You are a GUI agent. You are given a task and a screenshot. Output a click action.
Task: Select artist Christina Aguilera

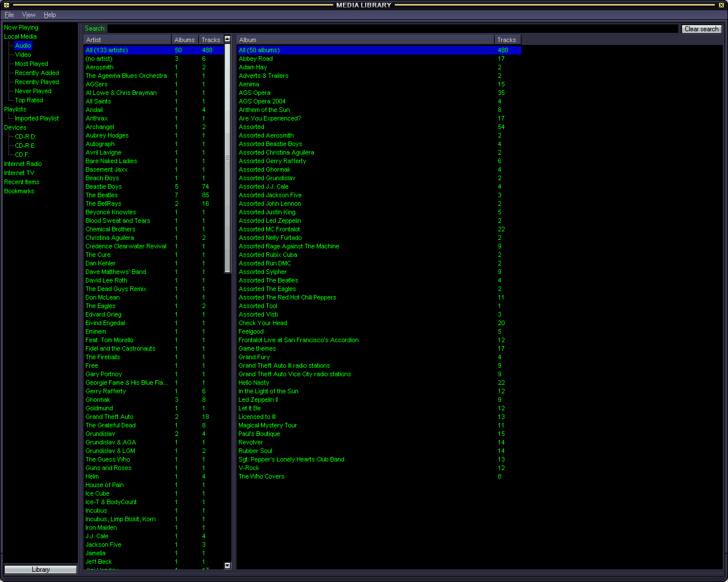coord(154,238)
